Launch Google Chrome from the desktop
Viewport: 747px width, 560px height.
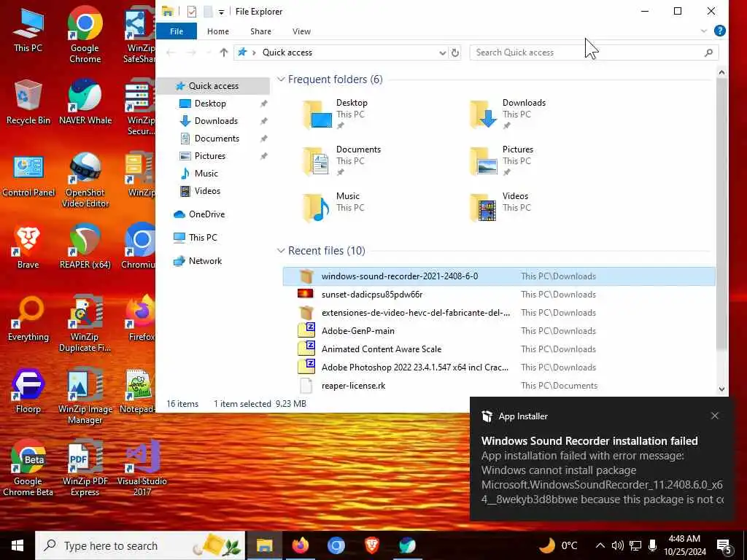[85, 35]
